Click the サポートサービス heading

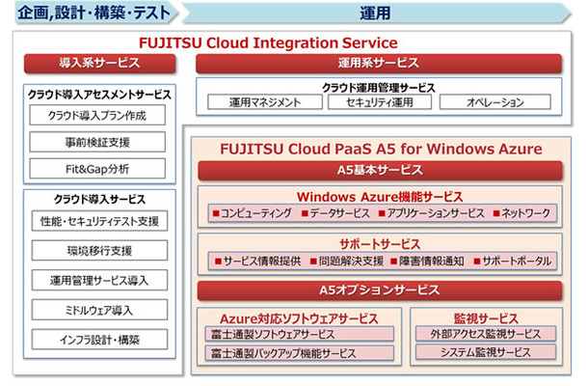pyautogui.click(x=380, y=244)
